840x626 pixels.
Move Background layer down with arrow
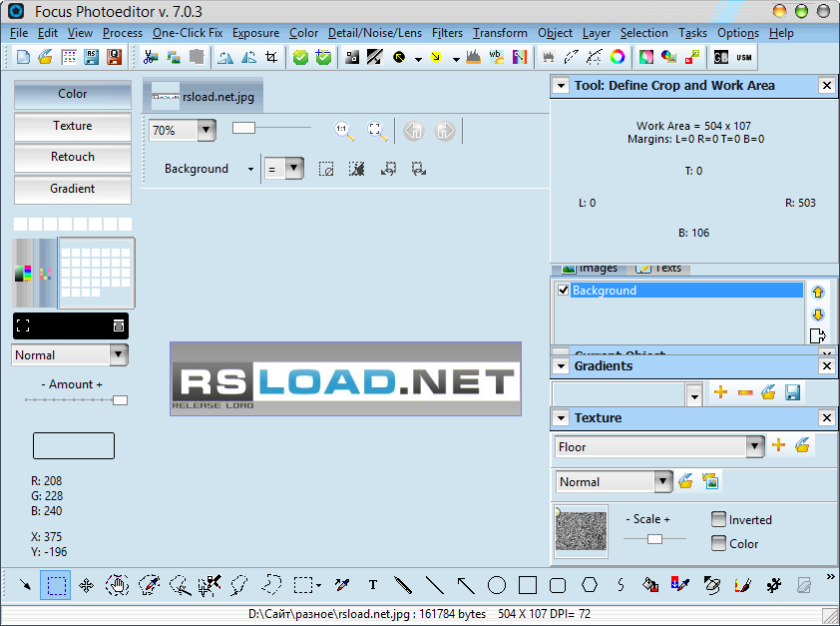point(818,314)
